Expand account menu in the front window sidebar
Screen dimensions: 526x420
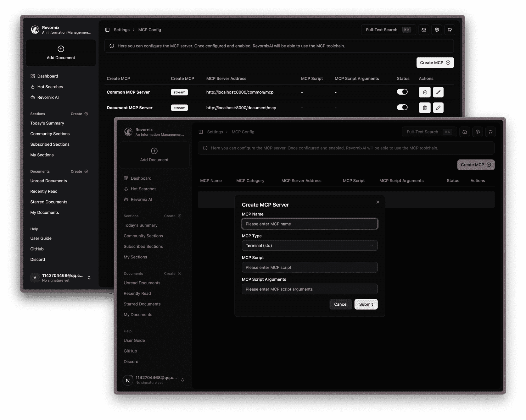point(182,380)
